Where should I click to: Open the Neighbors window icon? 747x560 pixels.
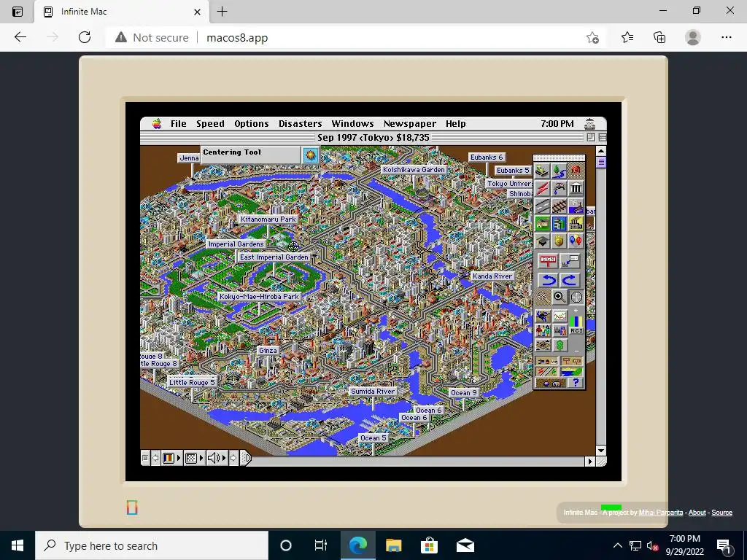543,345
